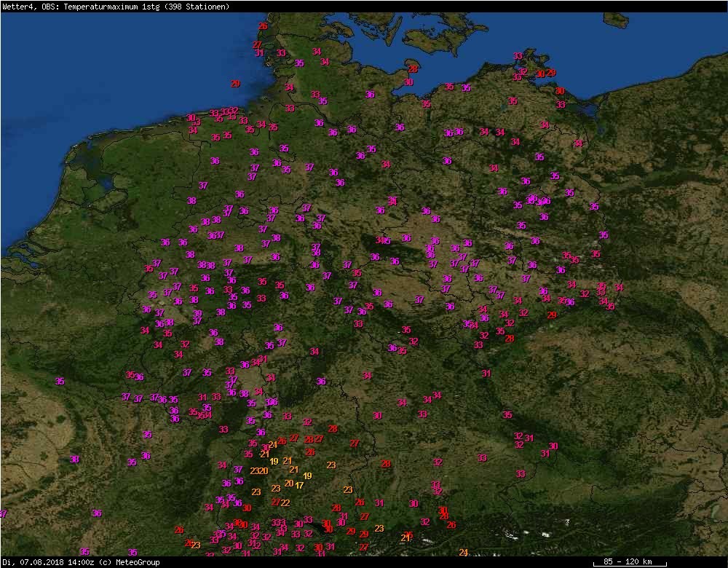
Task: Select the red 29 reading over the North Sea
Action: point(235,84)
